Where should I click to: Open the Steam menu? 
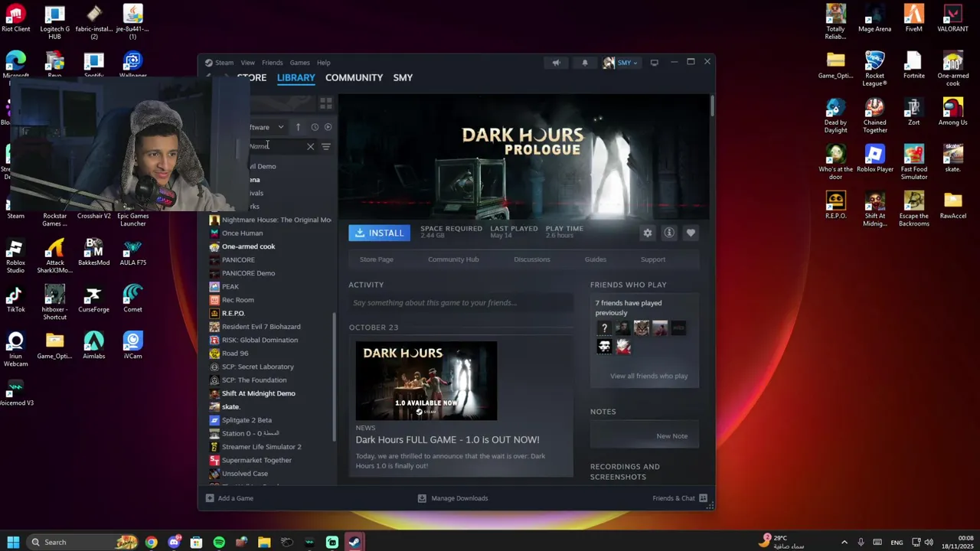[x=220, y=63]
